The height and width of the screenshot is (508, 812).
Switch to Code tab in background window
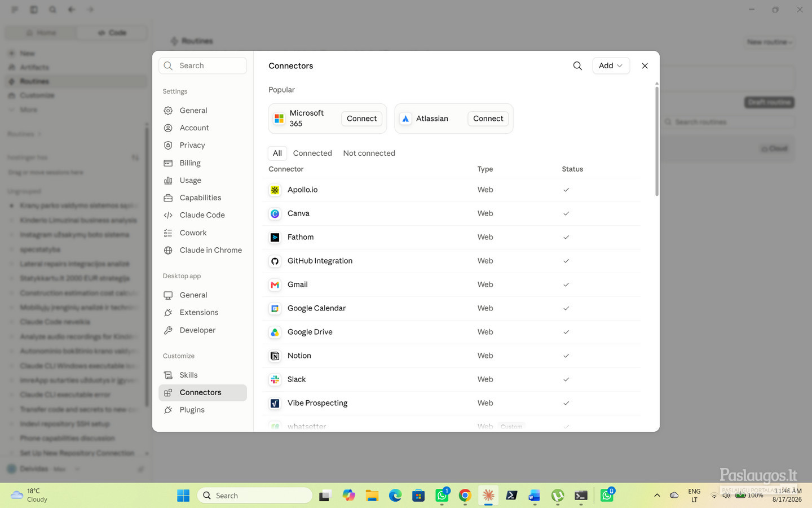coord(112,33)
